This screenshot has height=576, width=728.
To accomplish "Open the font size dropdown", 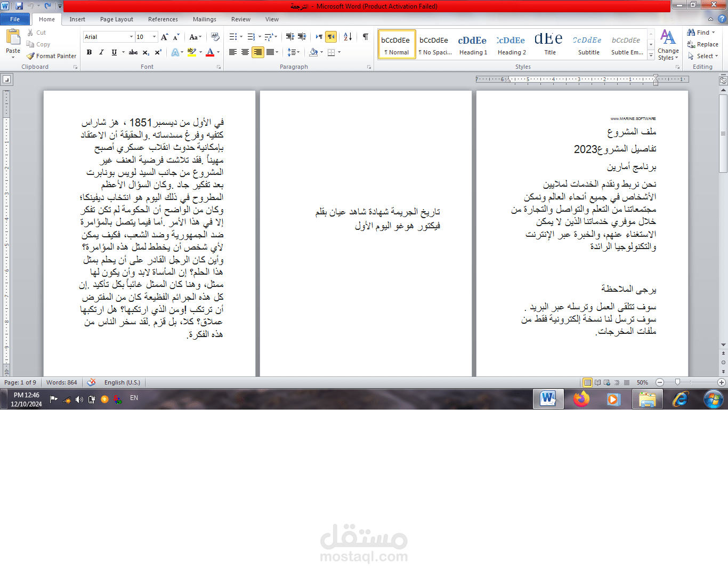I will (155, 37).
